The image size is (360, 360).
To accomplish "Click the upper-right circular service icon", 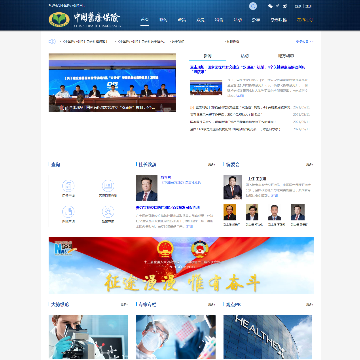I will pyautogui.click(x=108, y=185).
